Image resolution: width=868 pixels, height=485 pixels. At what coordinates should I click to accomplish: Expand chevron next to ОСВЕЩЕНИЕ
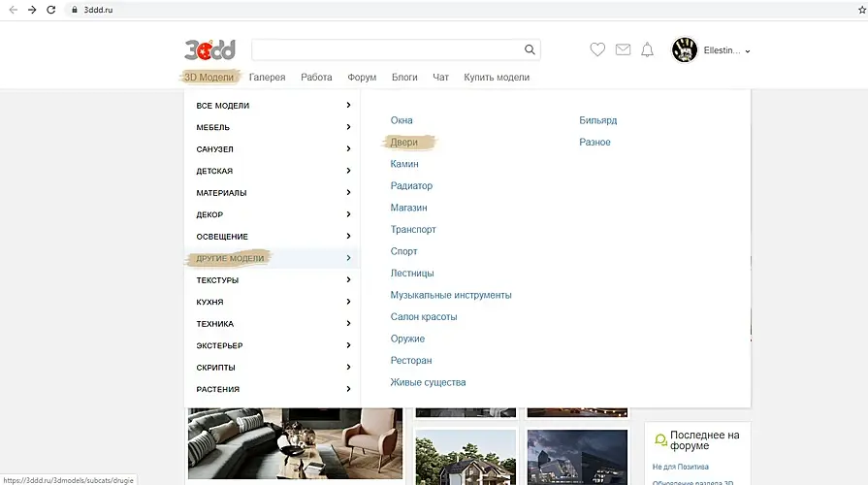click(348, 236)
